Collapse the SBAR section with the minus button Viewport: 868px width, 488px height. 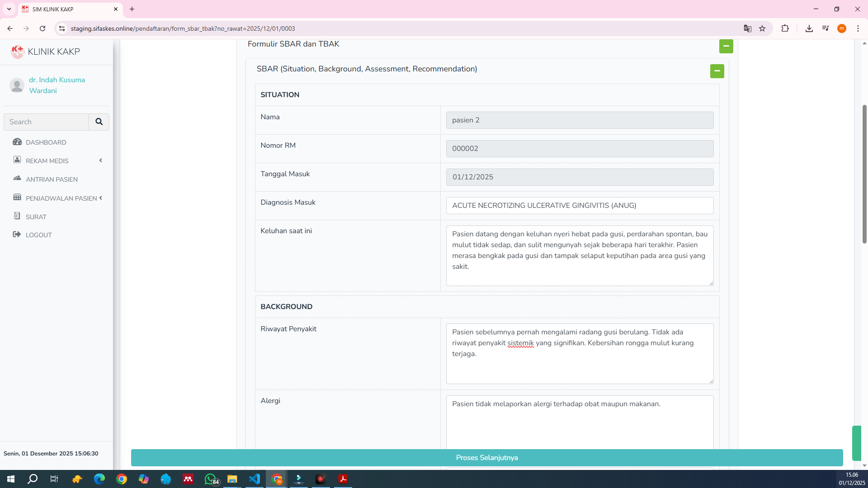[x=717, y=71]
